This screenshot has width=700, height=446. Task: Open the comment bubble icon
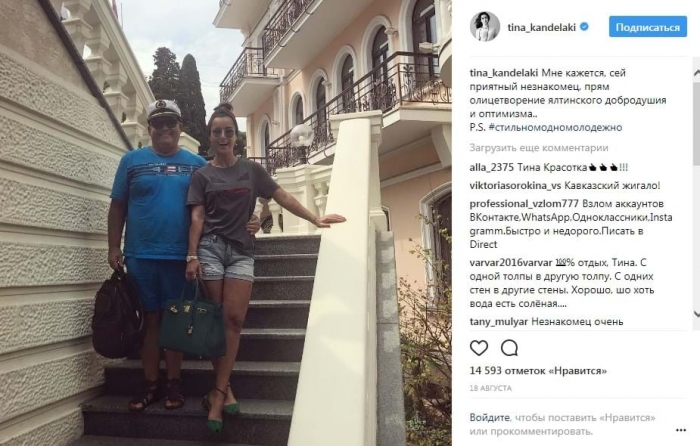[509, 348]
